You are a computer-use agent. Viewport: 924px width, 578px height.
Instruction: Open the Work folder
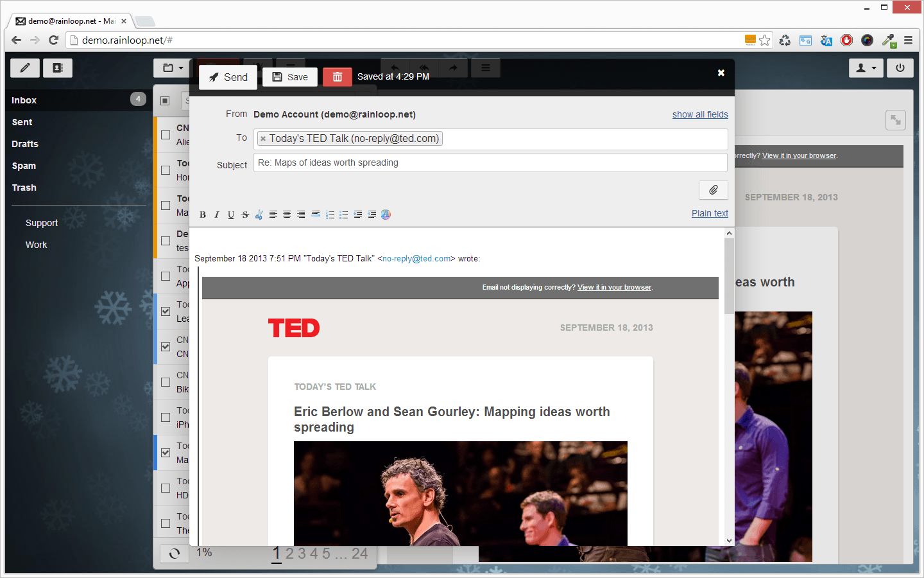click(x=79, y=245)
